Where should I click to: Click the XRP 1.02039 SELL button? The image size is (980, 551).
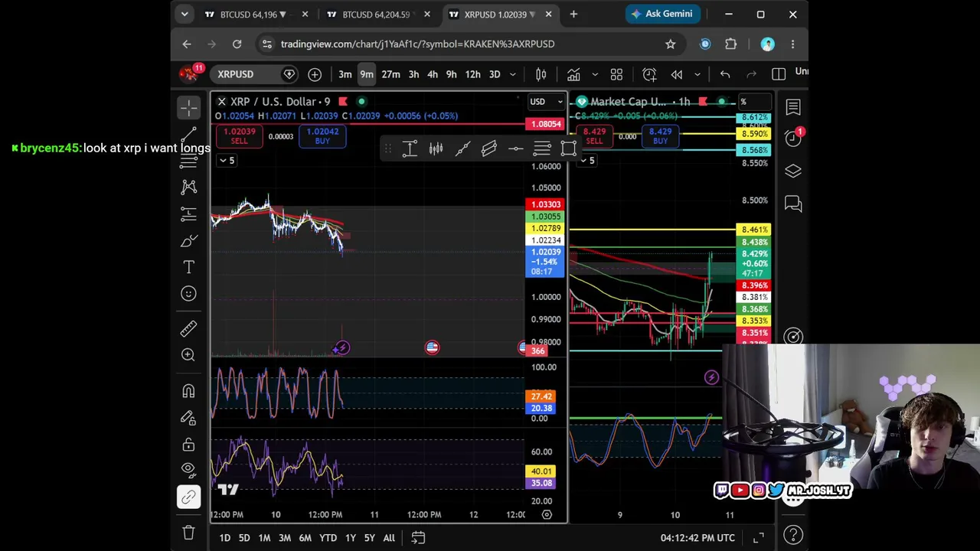click(240, 136)
